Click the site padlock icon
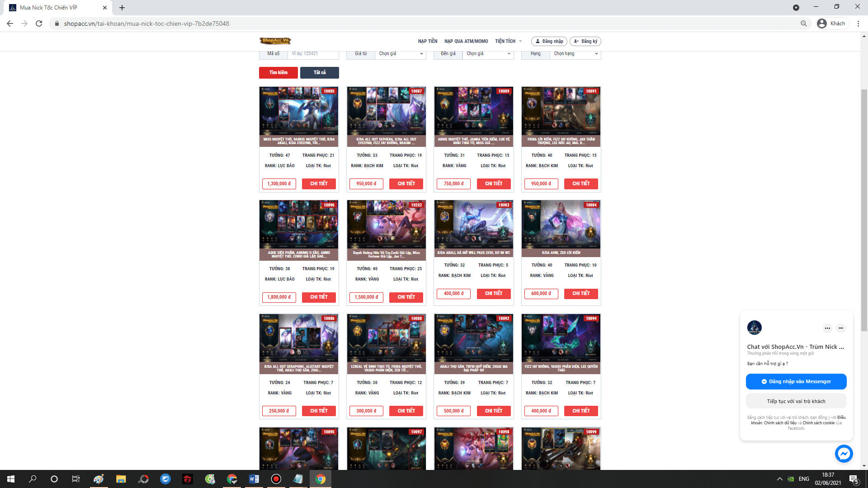 (x=57, y=23)
